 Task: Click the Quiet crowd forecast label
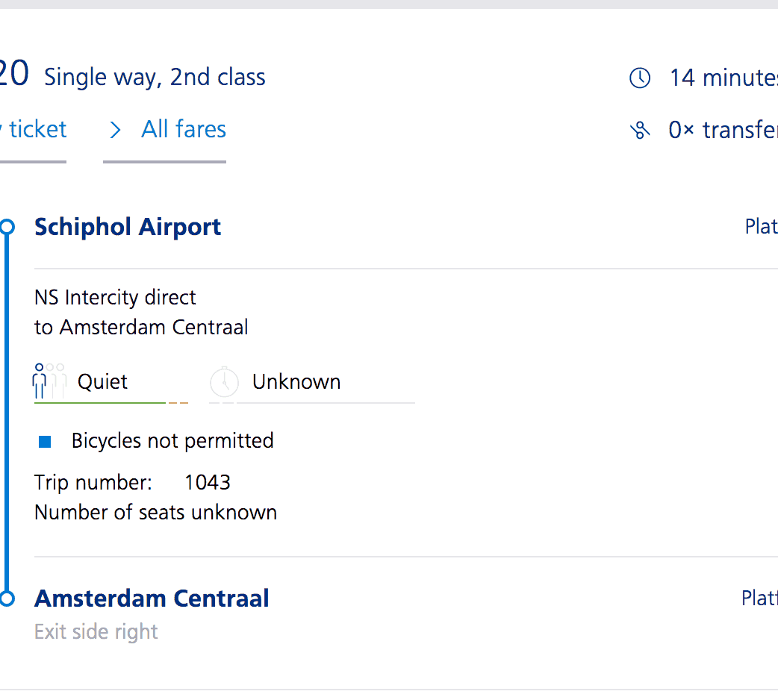pyautogui.click(x=102, y=381)
